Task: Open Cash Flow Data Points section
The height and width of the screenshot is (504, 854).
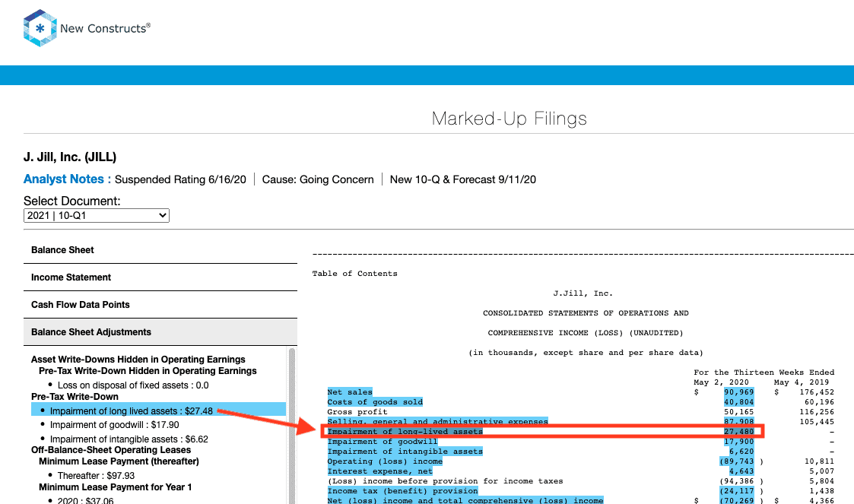Action: tap(160, 304)
